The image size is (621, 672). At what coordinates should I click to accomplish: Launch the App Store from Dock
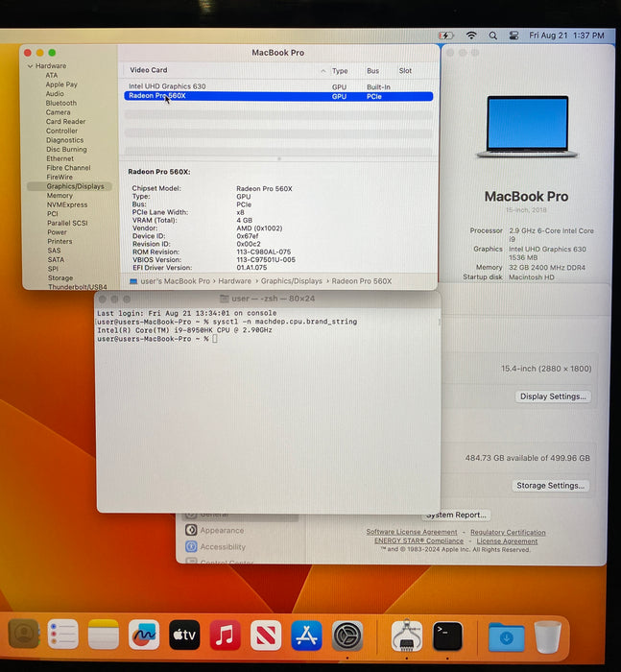pyautogui.click(x=306, y=636)
